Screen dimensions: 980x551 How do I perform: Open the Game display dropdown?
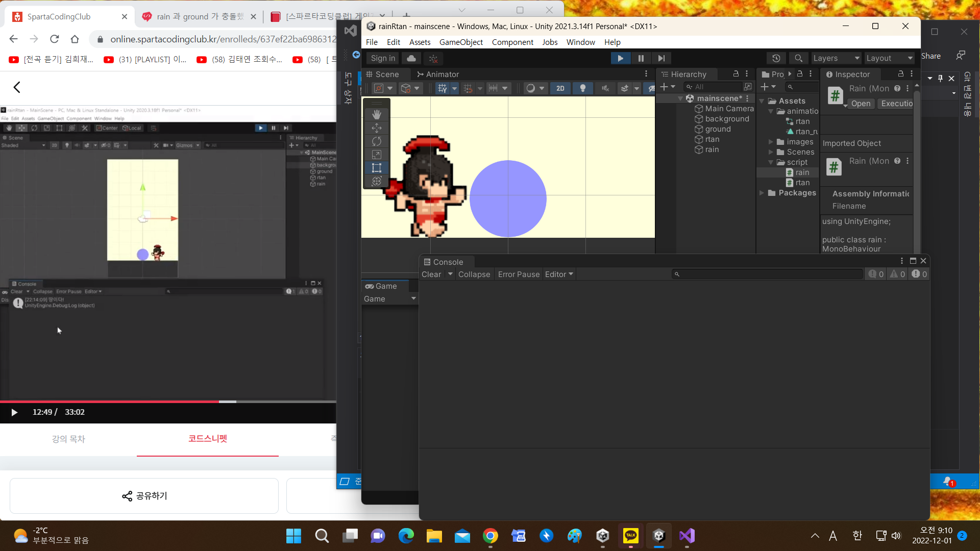pyautogui.click(x=390, y=299)
